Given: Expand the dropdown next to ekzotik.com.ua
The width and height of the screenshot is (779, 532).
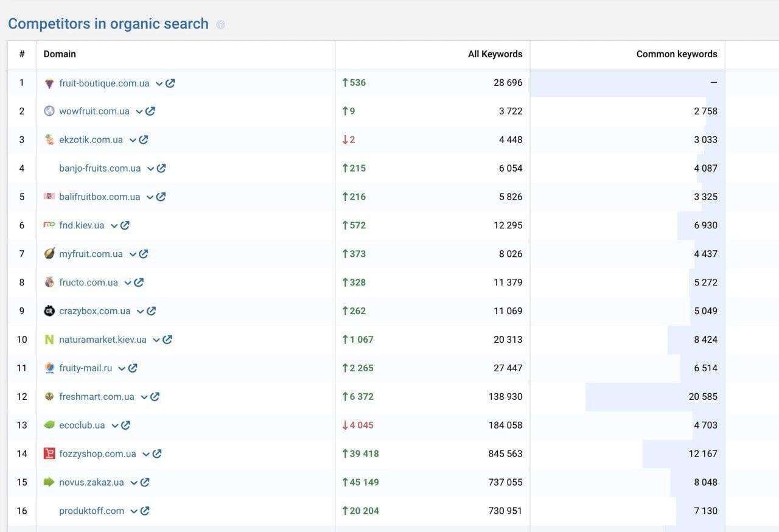Looking at the screenshot, I should pyautogui.click(x=131, y=139).
